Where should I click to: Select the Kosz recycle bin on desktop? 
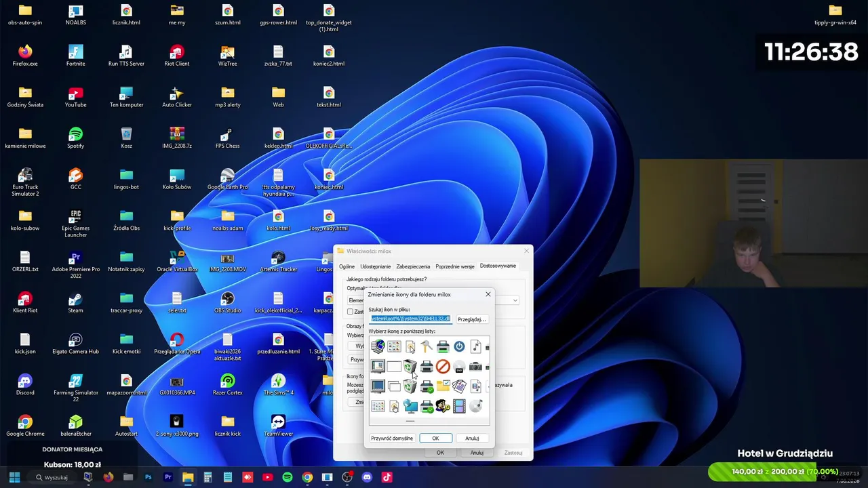pos(126,138)
